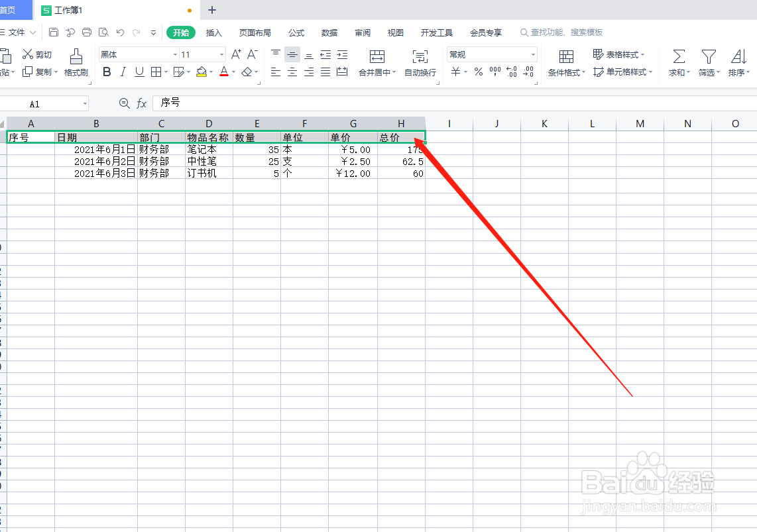Click the 查找功能 search box

(x=561, y=32)
